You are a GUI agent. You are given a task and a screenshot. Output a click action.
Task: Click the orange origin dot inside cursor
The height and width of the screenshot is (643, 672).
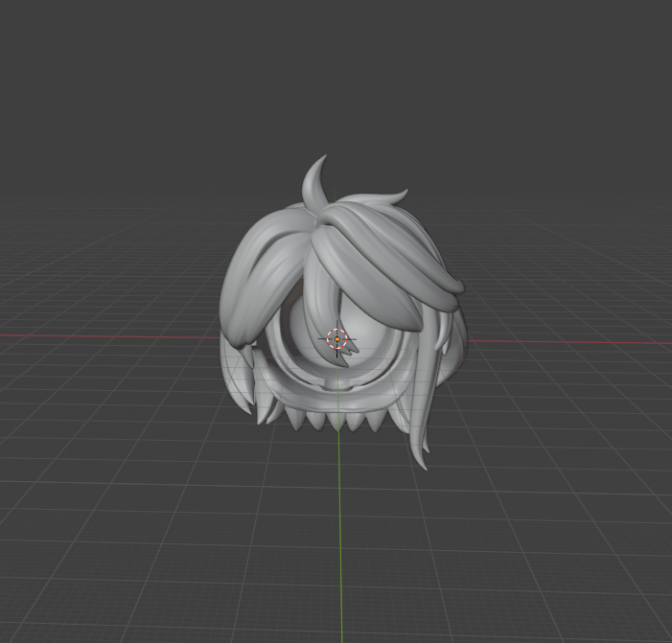point(337,338)
